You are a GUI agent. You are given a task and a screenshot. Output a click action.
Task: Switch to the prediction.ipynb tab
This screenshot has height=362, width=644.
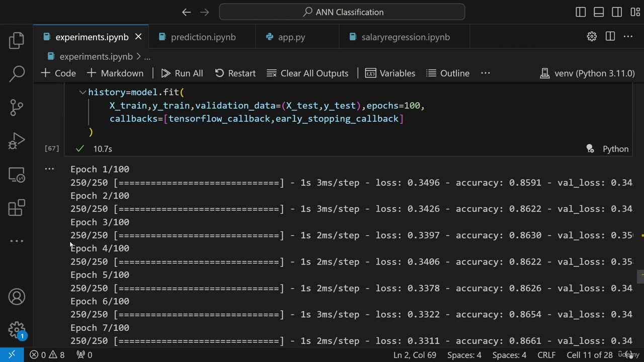point(202,37)
